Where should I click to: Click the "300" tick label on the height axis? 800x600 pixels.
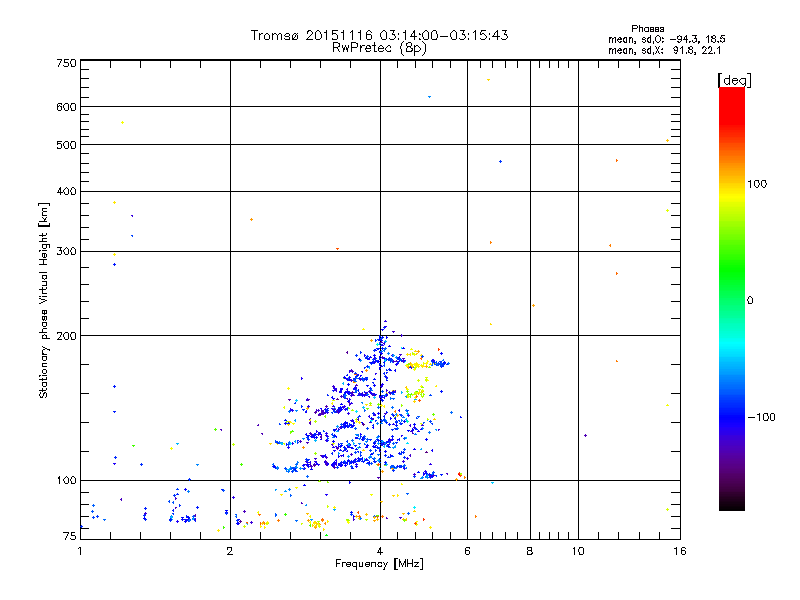pyautogui.click(x=66, y=252)
